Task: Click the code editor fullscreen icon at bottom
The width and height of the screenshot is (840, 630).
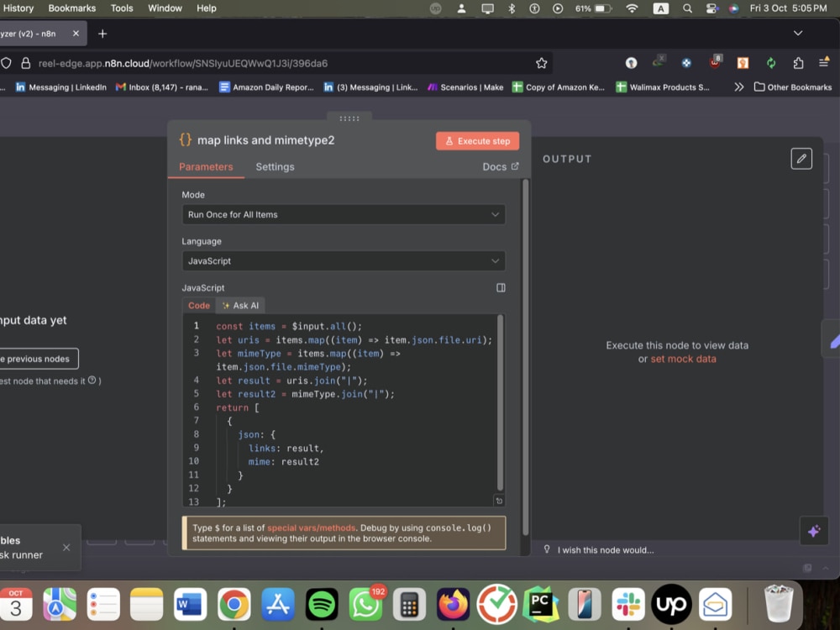Action: coord(499,501)
